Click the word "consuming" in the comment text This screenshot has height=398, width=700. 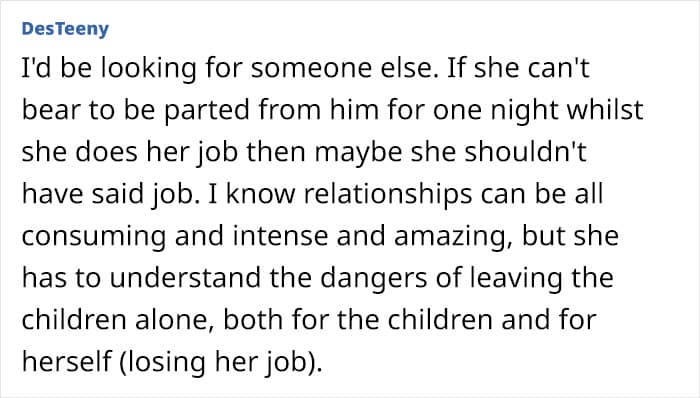pos(94,237)
